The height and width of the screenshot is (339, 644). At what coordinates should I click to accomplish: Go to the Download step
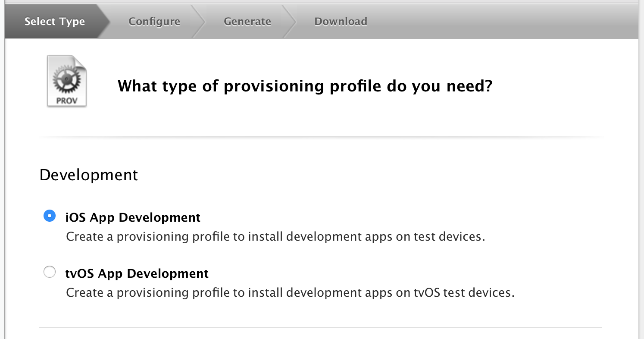tap(341, 22)
